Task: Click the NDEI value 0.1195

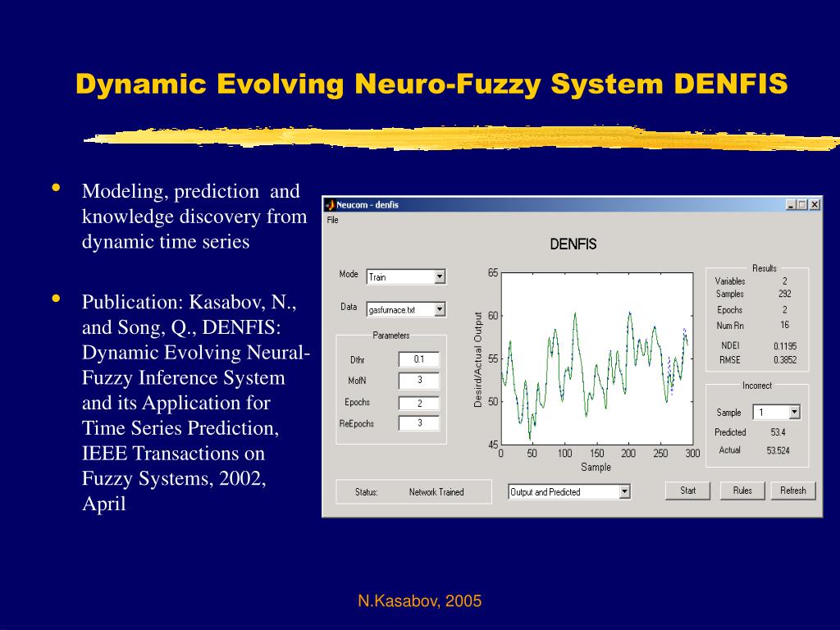Action: coord(785,346)
